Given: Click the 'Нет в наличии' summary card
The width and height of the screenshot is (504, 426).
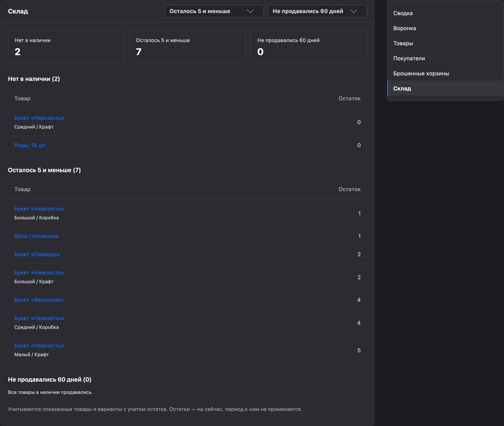Looking at the screenshot, I should 66,47.
